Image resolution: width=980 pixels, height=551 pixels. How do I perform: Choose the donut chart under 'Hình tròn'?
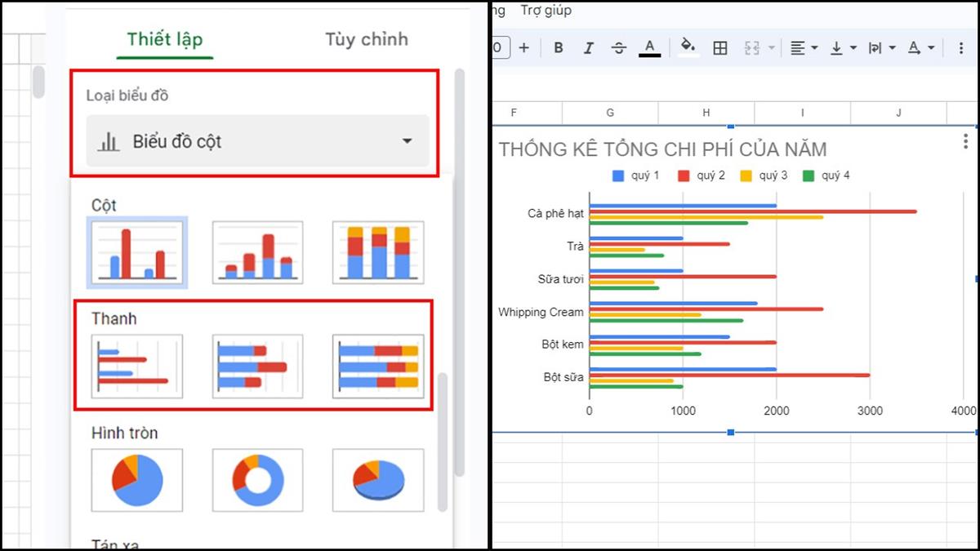[257, 480]
